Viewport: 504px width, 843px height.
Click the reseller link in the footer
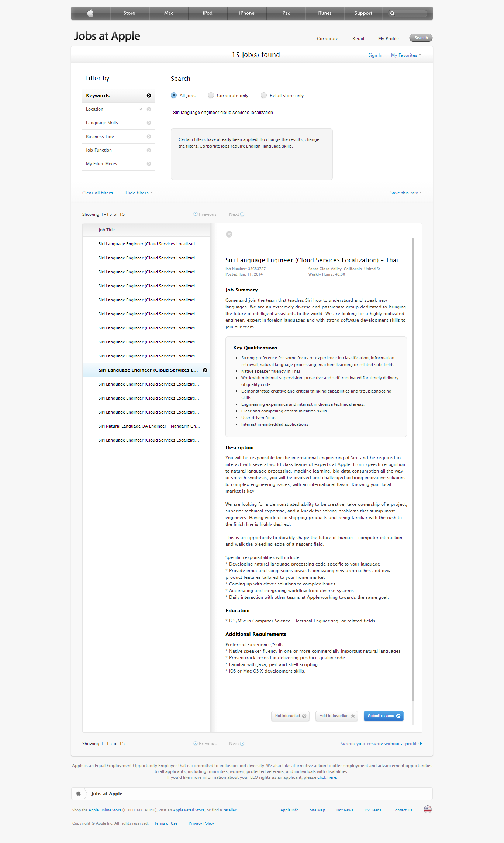[x=230, y=810]
